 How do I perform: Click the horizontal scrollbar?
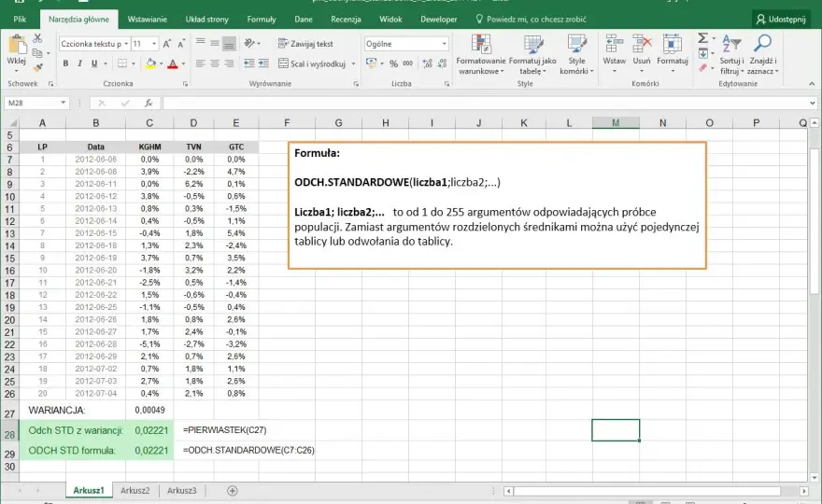[656, 491]
